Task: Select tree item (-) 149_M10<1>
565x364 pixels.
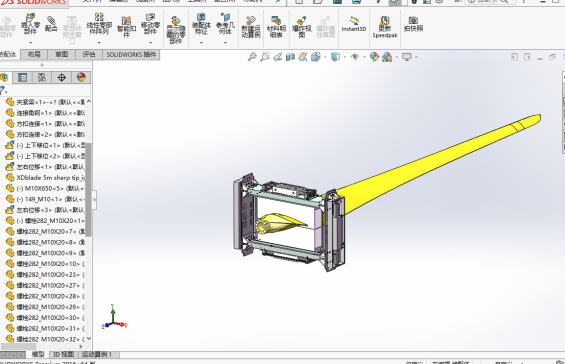Action: pyautogui.click(x=45, y=199)
